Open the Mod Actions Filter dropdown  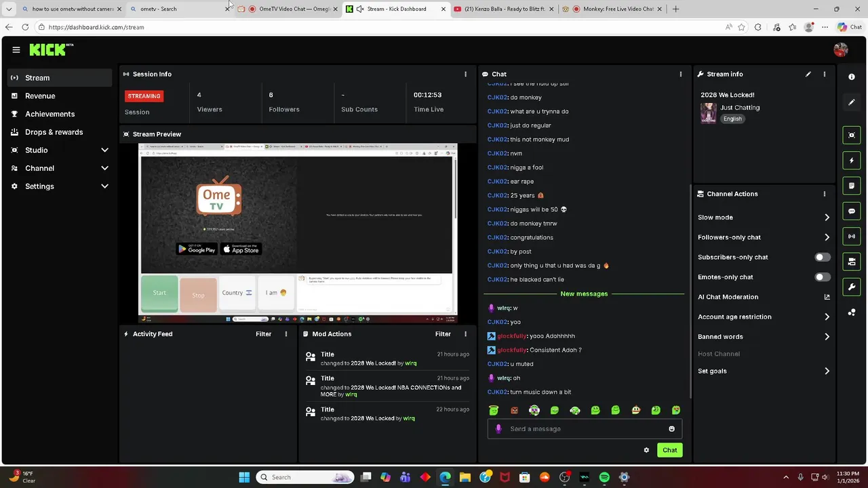(443, 333)
